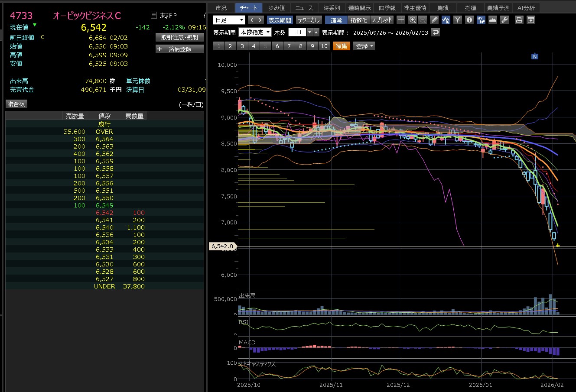Click the crosshair cursor icon
This screenshot has width=576, height=392.
click(401, 20)
